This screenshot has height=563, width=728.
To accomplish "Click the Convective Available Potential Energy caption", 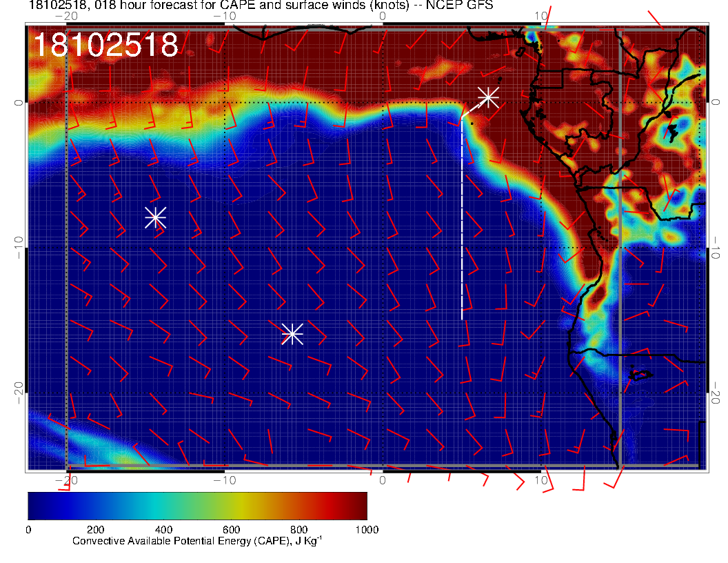I will 196,542.
